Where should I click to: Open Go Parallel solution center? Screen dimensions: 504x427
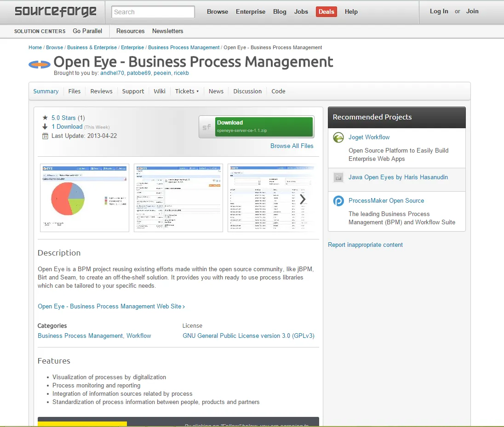click(87, 31)
